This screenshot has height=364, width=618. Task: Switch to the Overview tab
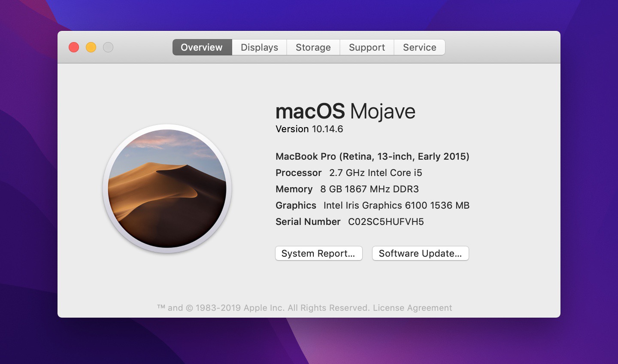202,47
